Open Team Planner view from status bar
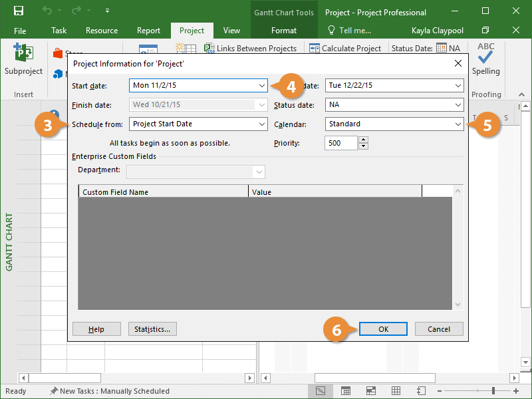Screen dimensions: 532x399 tap(370, 391)
